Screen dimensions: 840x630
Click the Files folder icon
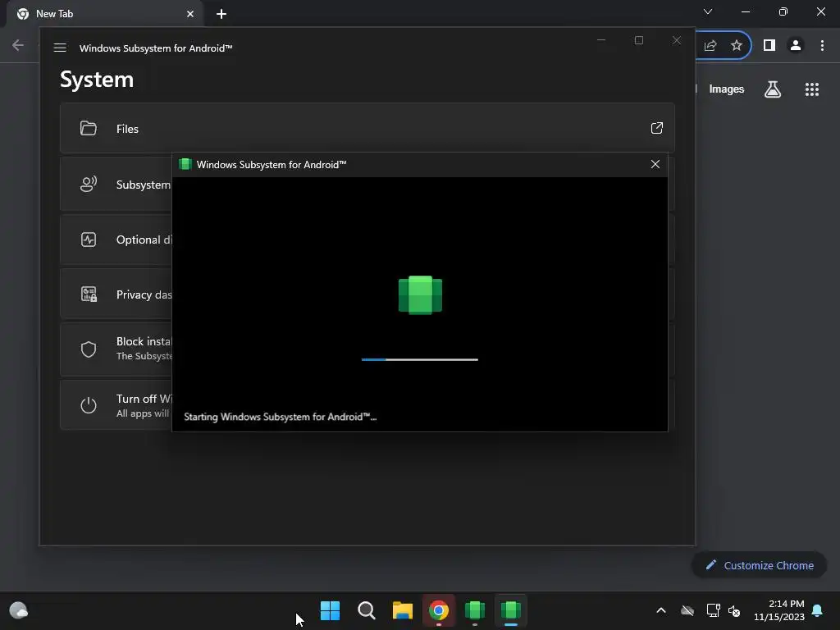(x=89, y=128)
